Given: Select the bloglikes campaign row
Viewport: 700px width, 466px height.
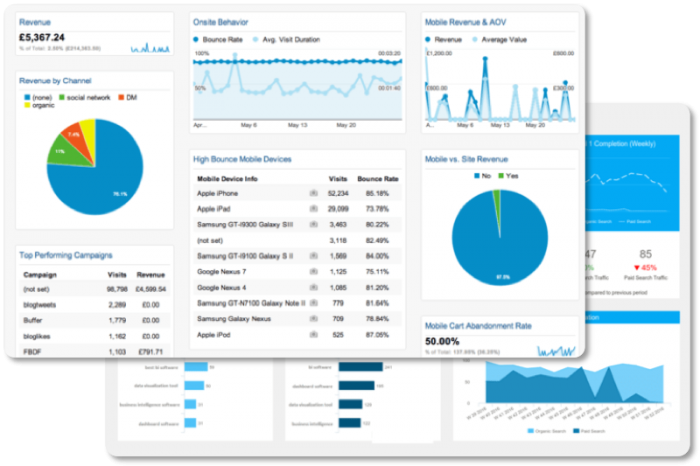Looking at the screenshot, I should [94, 336].
